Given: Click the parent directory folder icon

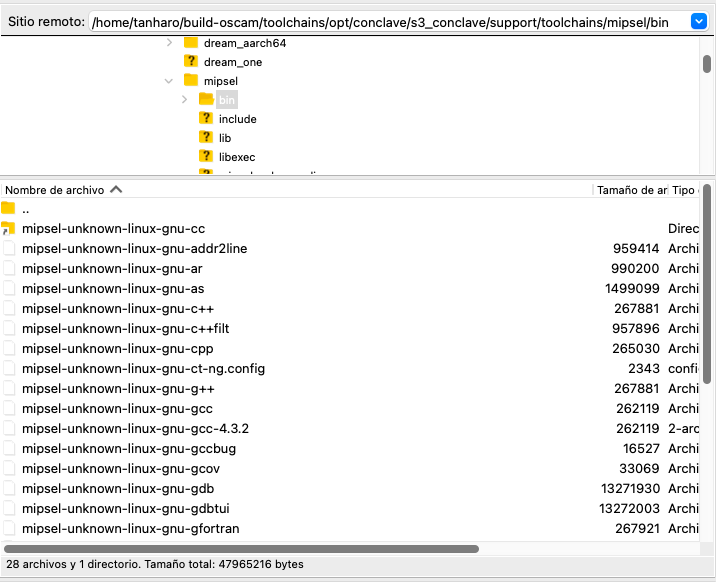Looking at the screenshot, I should pyautogui.click(x=9, y=209).
